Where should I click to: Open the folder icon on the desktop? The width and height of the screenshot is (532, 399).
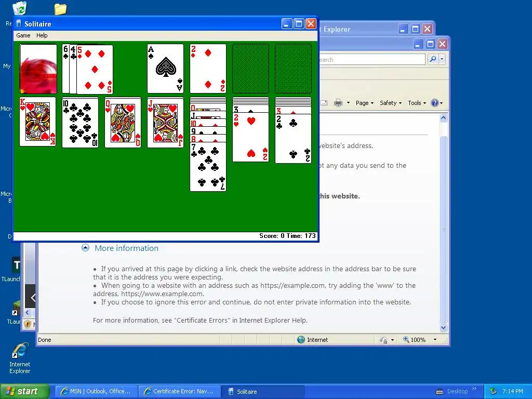pyautogui.click(x=60, y=9)
